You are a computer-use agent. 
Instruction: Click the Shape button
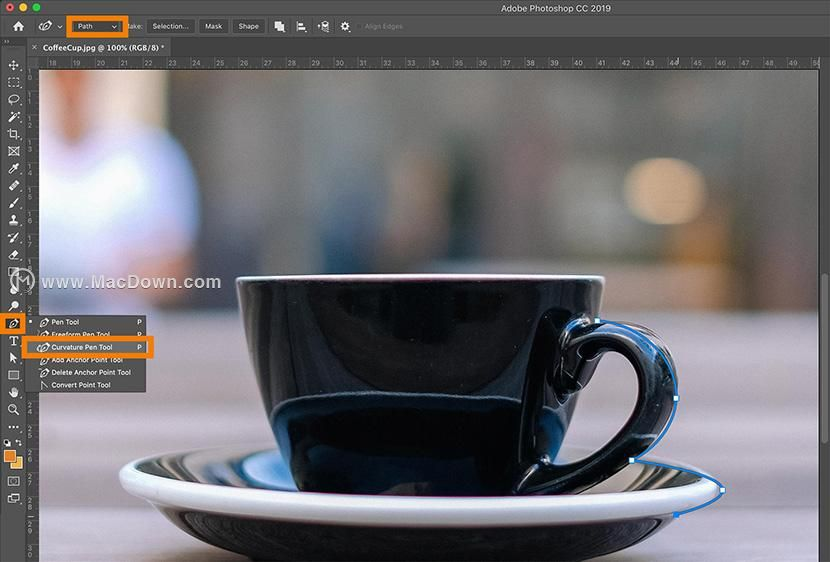pos(248,26)
